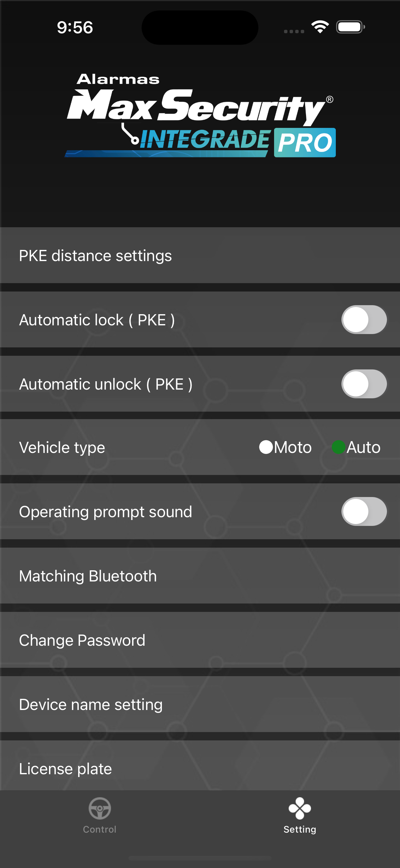Viewport: 400px width, 868px height.
Task: Open Matching Bluetooth row
Action: point(200,576)
